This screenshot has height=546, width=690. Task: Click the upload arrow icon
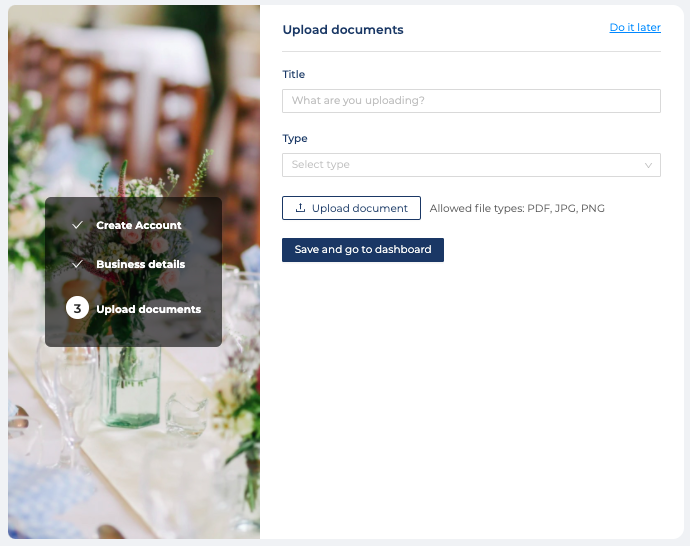pos(300,208)
